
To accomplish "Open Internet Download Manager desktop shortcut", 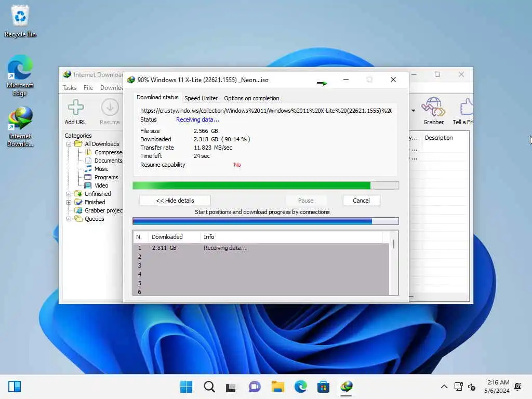I will point(20,127).
